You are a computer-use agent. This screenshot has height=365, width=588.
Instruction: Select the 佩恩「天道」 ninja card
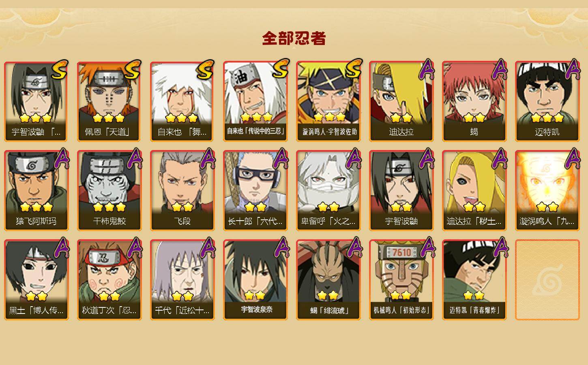(109, 101)
